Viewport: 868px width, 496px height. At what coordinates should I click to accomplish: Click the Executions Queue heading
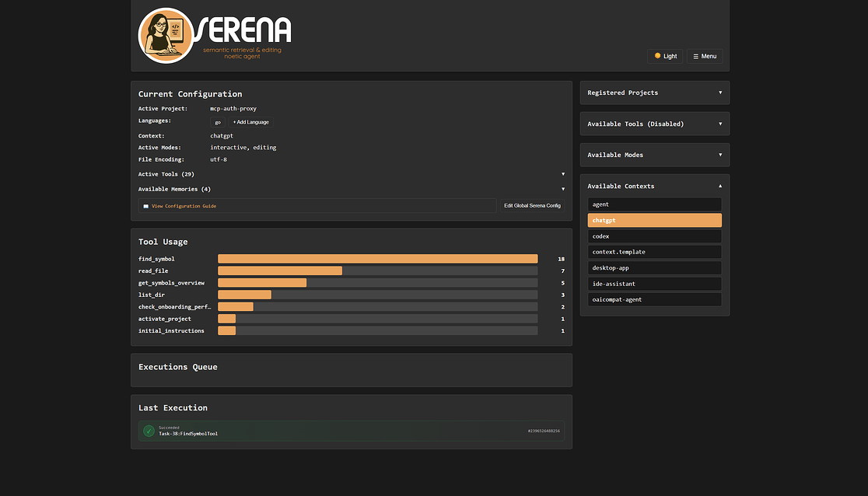tap(177, 367)
